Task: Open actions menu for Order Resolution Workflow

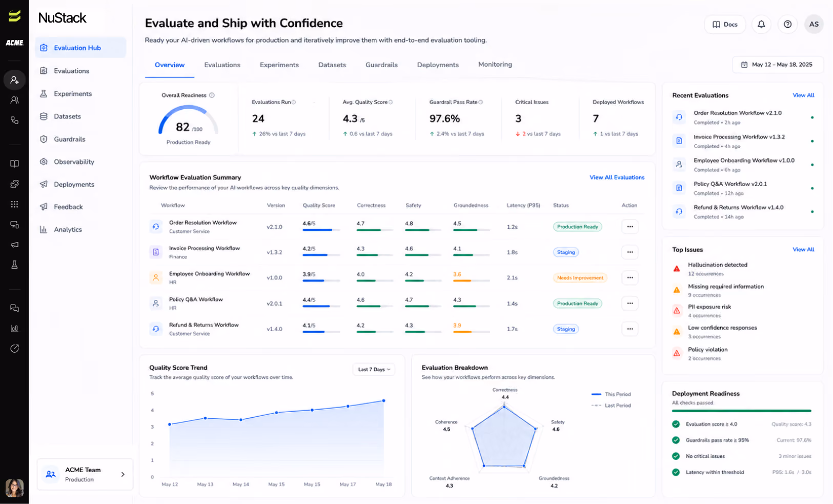Action: (630, 227)
